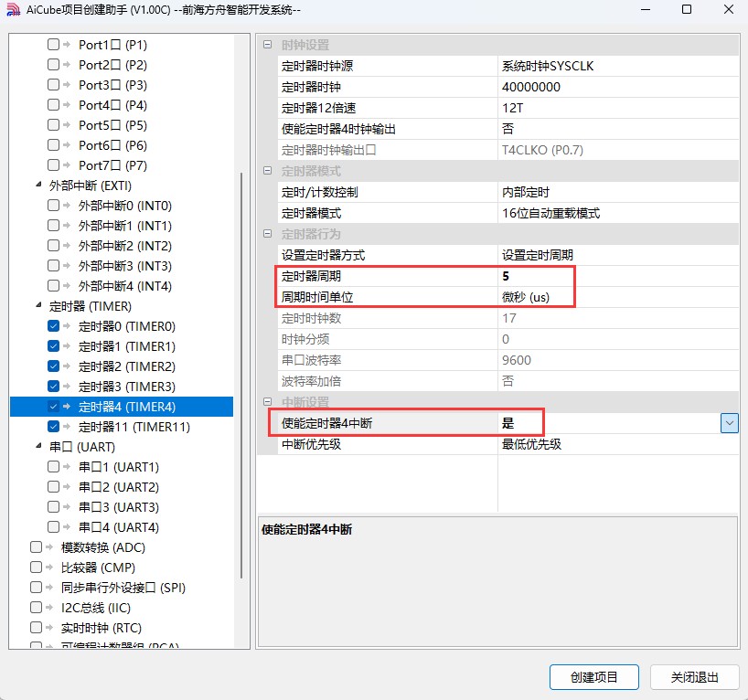Collapse the 定时器 (TIMER) tree node
The width and height of the screenshot is (748, 700).
click(38, 305)
